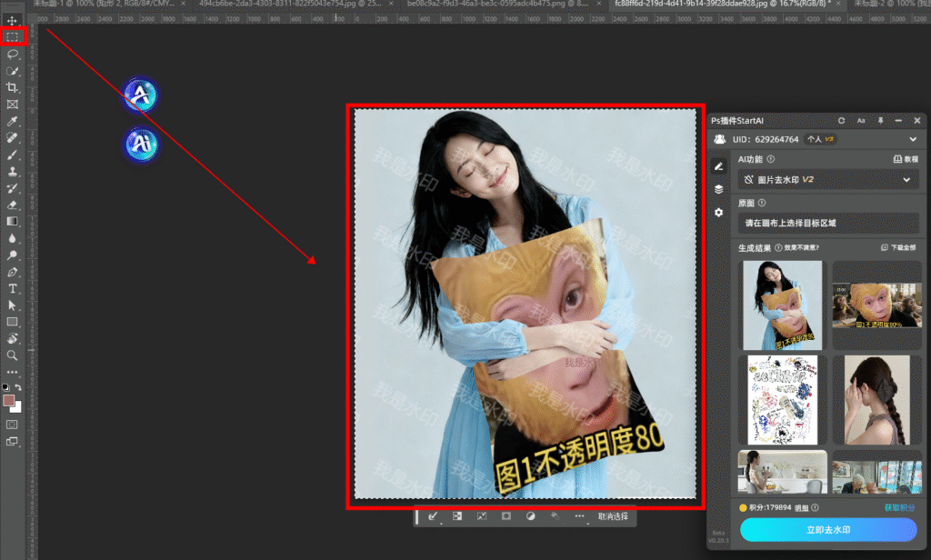Click the foreground color swatch
The width and height of the screenshot is (931, 560).
pos(8,398)
